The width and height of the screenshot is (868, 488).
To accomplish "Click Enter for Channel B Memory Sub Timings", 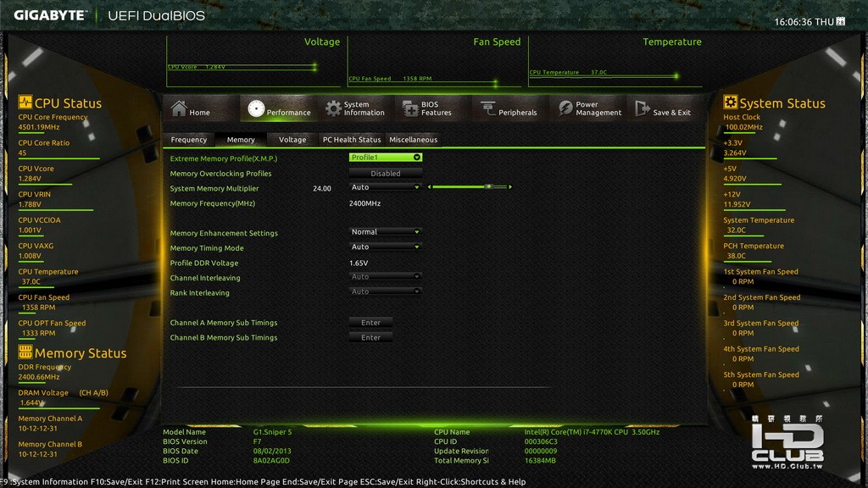I will [x=371, y=337].
